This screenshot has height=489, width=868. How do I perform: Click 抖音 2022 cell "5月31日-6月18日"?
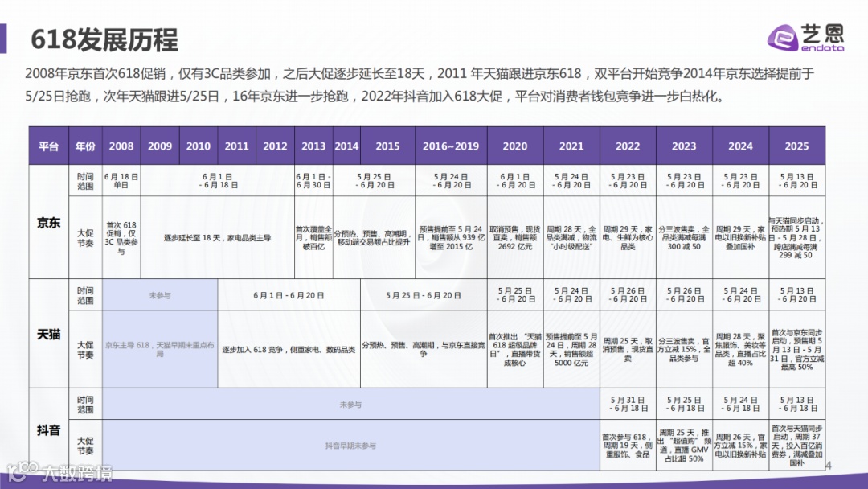628,404
